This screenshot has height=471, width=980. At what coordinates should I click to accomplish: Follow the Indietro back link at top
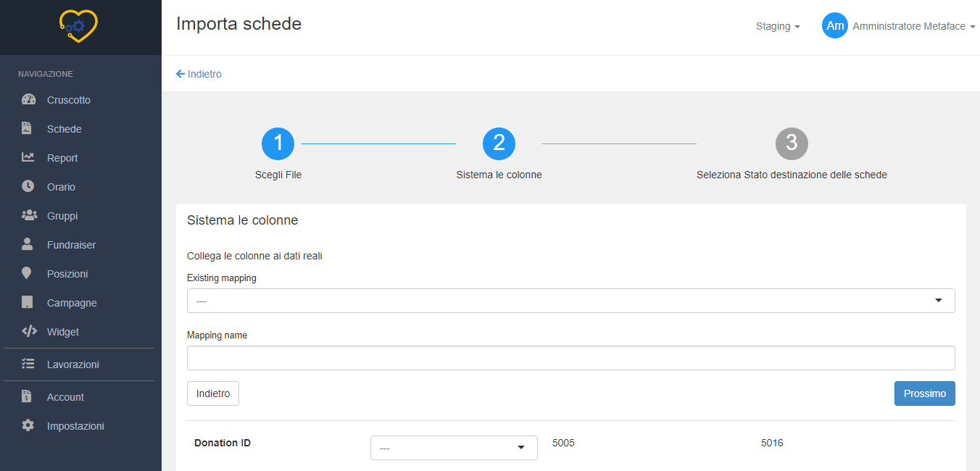(x=199, y=74)
